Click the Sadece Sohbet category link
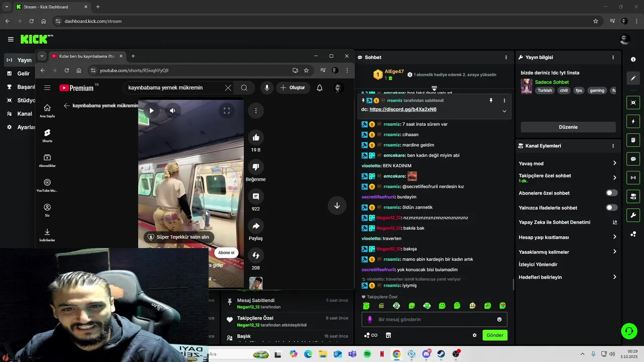The image size is (644, 362). (x=552, y=82)
